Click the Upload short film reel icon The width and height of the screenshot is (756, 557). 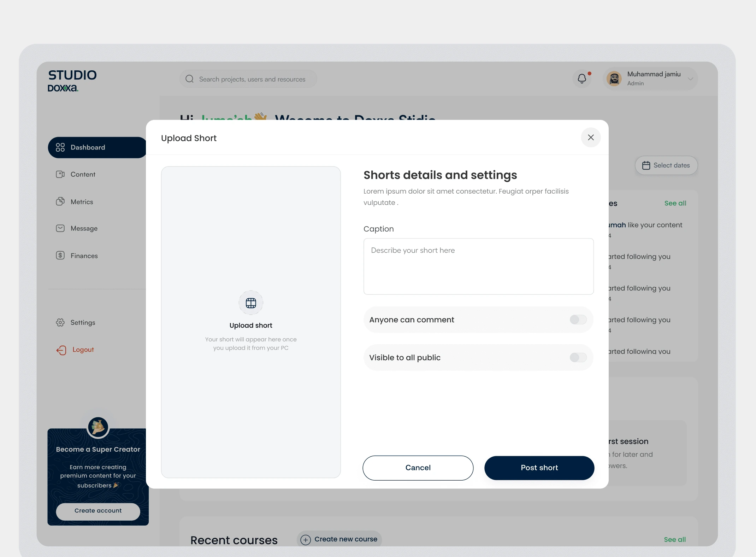point(250,304)
